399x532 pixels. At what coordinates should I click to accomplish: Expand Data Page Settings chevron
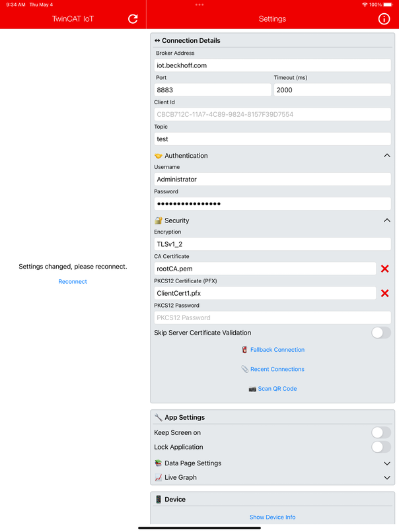click(386, 463)
